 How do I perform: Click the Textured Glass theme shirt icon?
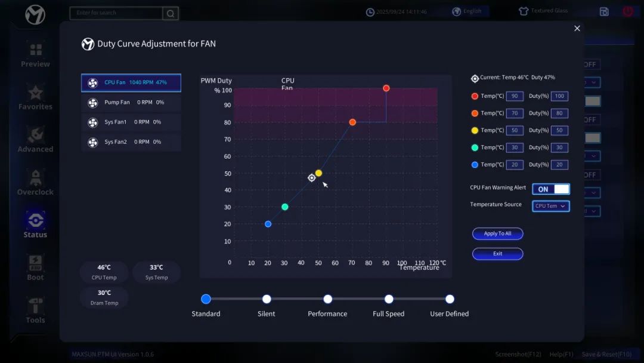pos(524,11)
